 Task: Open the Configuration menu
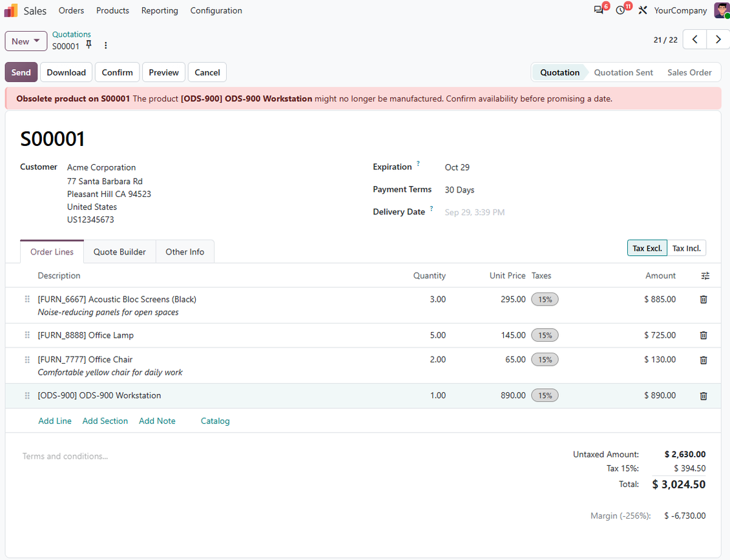216,10
